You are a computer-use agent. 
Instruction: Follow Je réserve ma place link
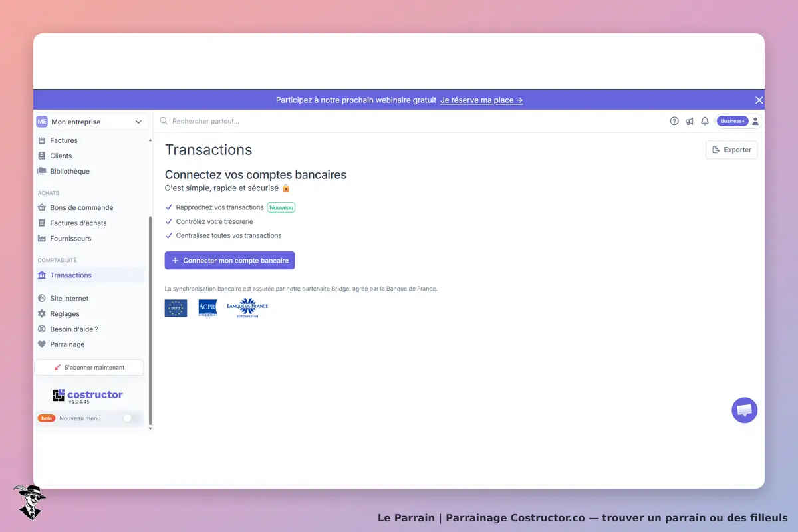point(481,100)
